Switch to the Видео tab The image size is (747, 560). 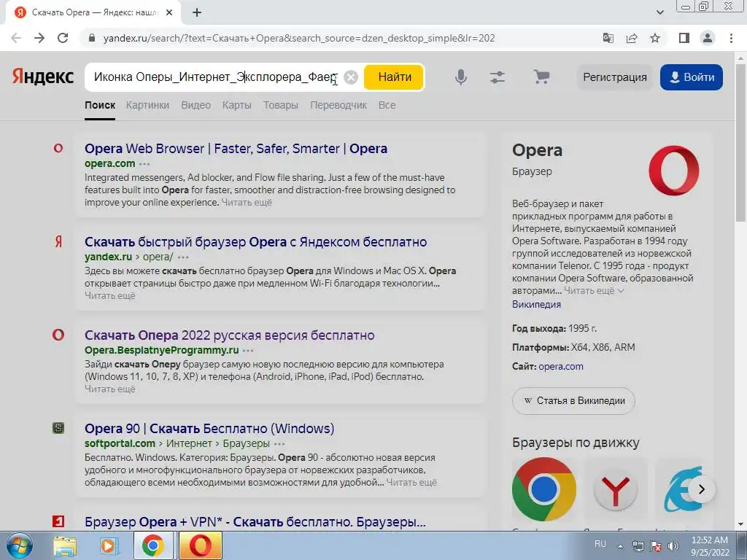coord(196,105)
